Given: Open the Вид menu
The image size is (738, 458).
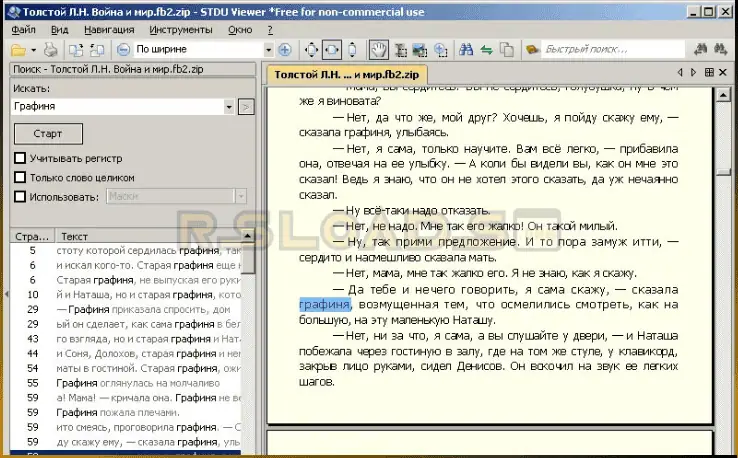Looking at the screenshot, I should 59,30.
